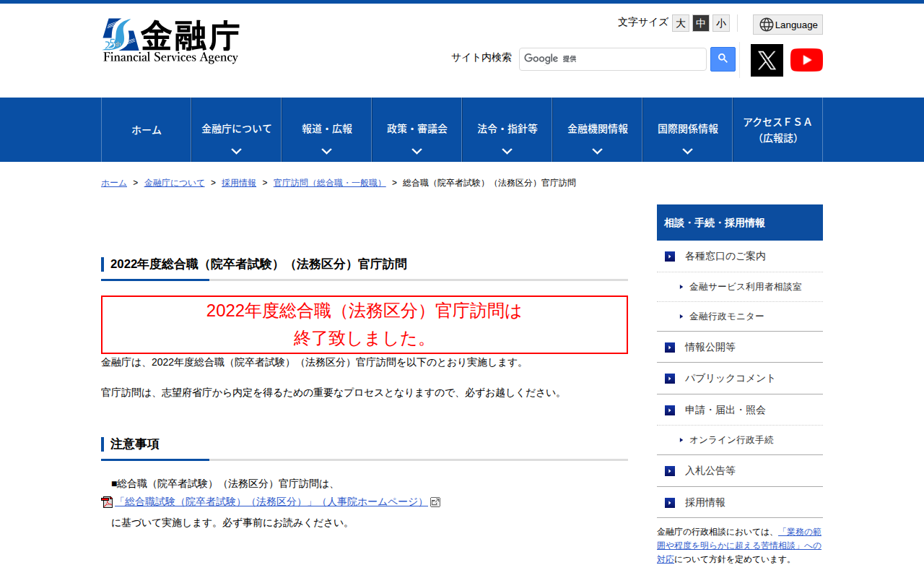Open sidebar link 各種窓口のご案内
Screen dimensions: 924x578
point(725,256)
